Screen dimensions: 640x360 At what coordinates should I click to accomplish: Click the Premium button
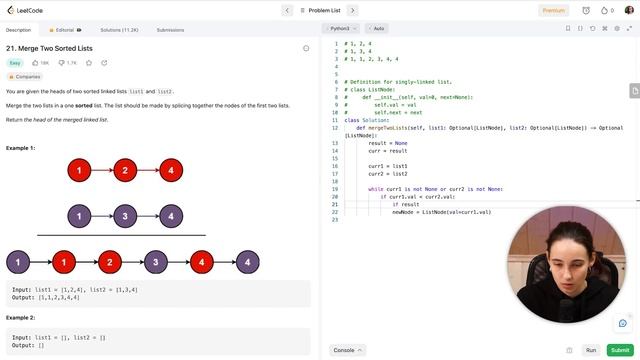click(553, 10)
